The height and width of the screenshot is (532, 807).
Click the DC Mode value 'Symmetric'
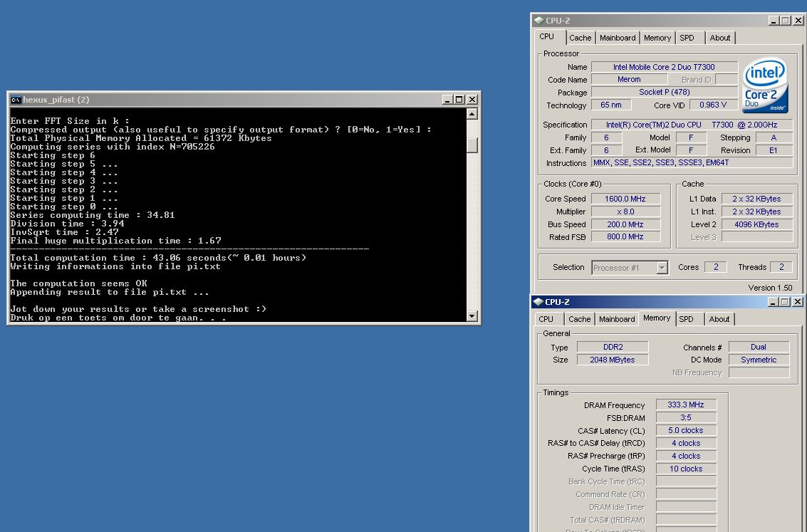[x=759, y=360]
